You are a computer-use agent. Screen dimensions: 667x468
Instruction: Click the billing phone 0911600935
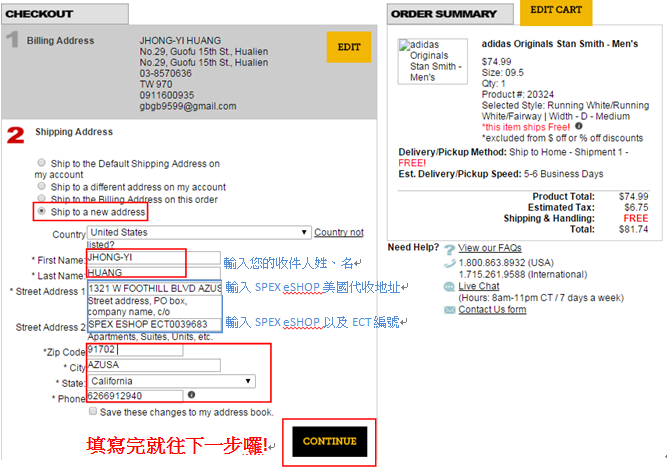point(167,95)
